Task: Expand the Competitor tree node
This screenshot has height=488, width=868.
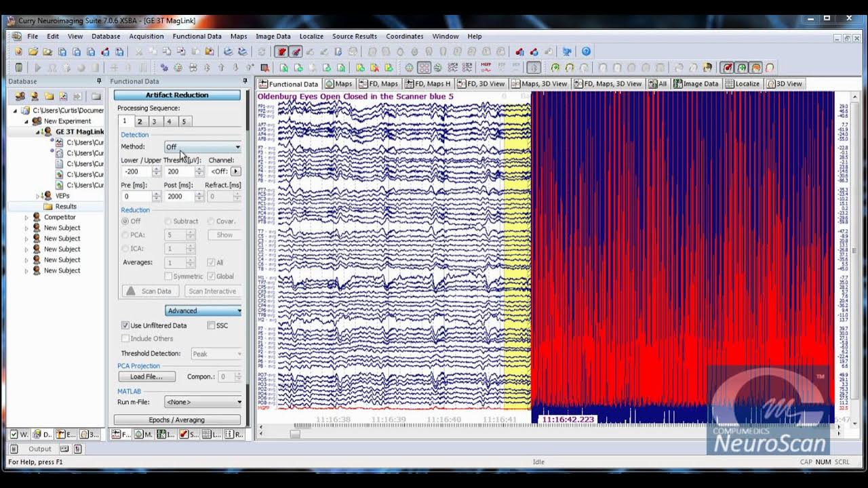Action: coord(27,218)
